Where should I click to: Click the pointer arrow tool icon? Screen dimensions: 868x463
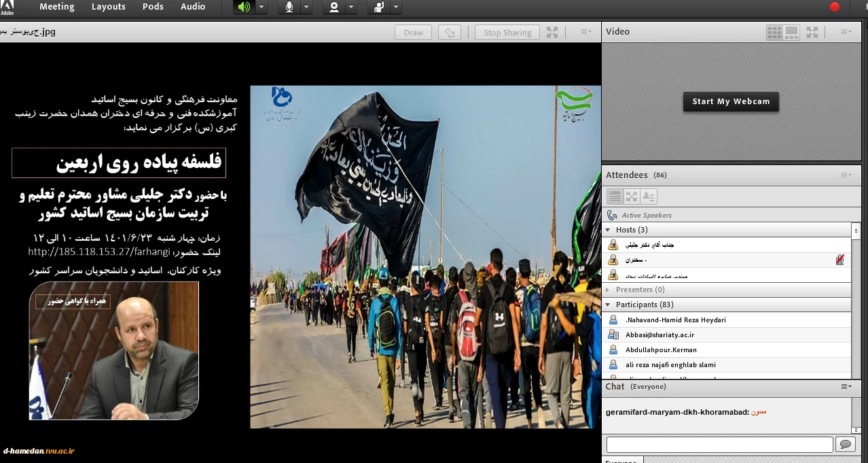click(x=449, y=33)
